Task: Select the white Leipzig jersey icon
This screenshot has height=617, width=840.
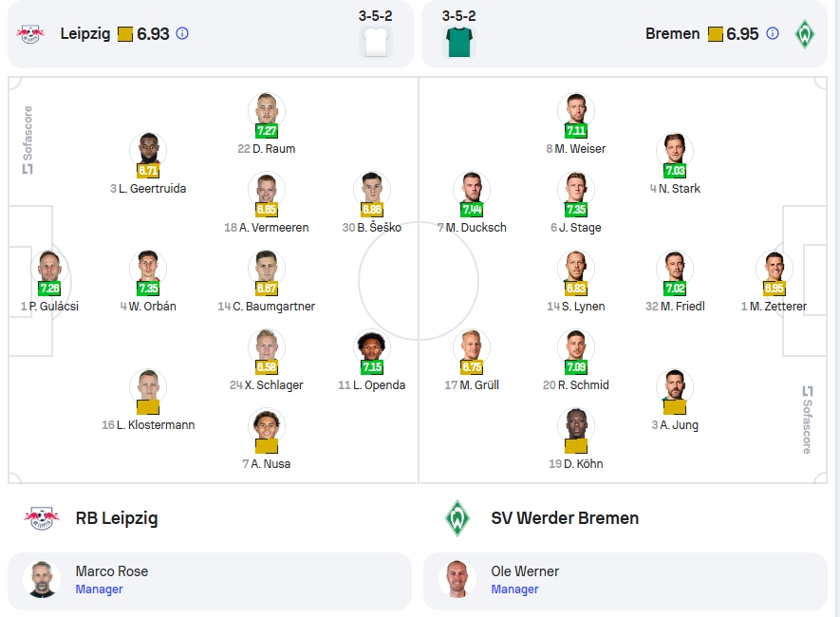Action: pos(376,42)
